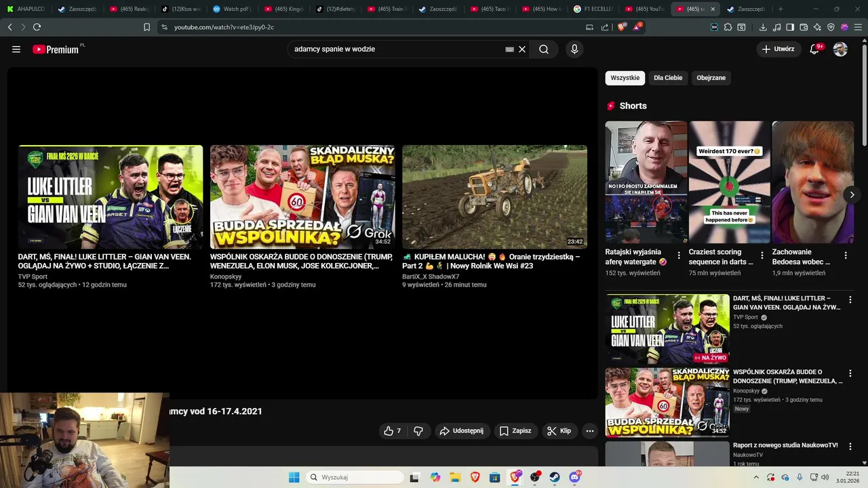Screen dimensions: 868x488
Task: Select the Obejrzane filter chip
Action: coord(711,78)
